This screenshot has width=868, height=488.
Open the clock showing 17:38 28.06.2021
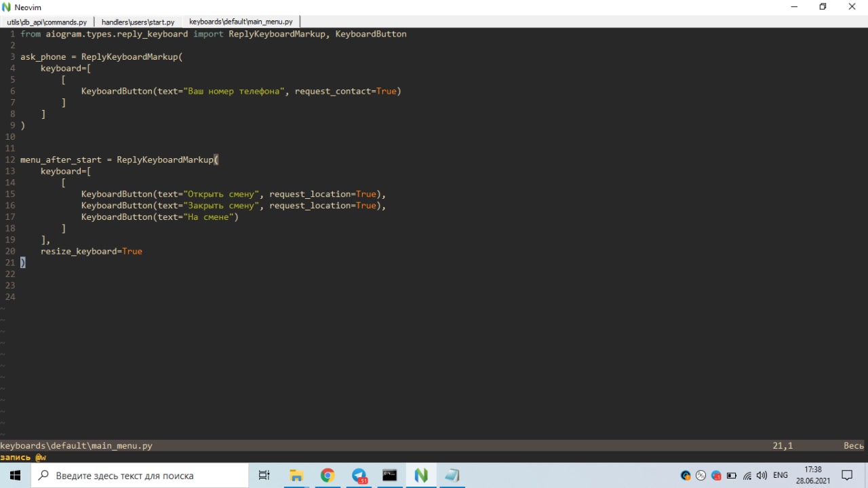812,475
